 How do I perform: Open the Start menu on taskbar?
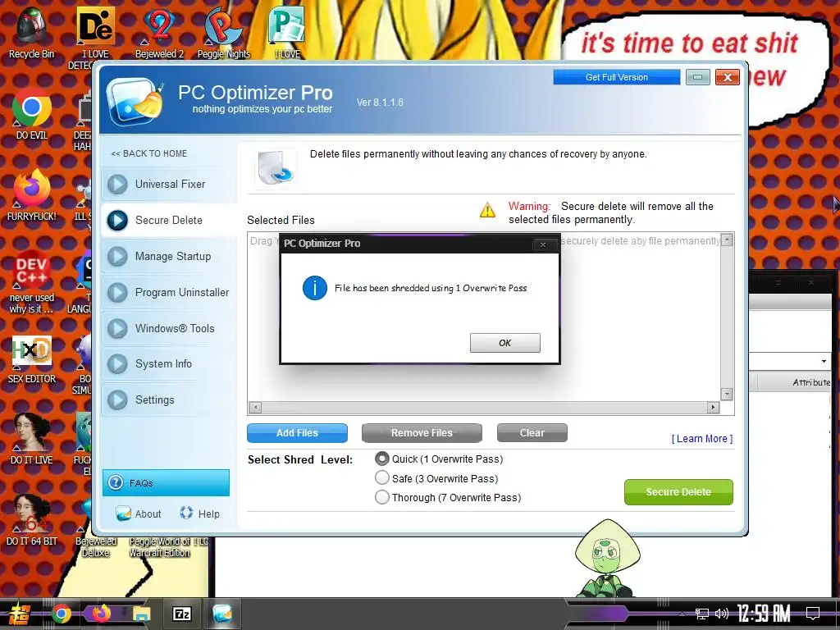(x=19, y=614)
